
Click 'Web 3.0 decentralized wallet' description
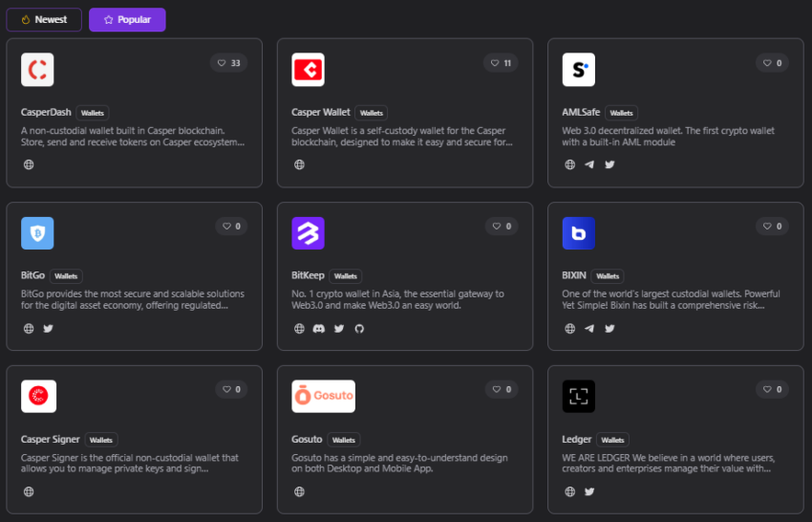point(669,137)
